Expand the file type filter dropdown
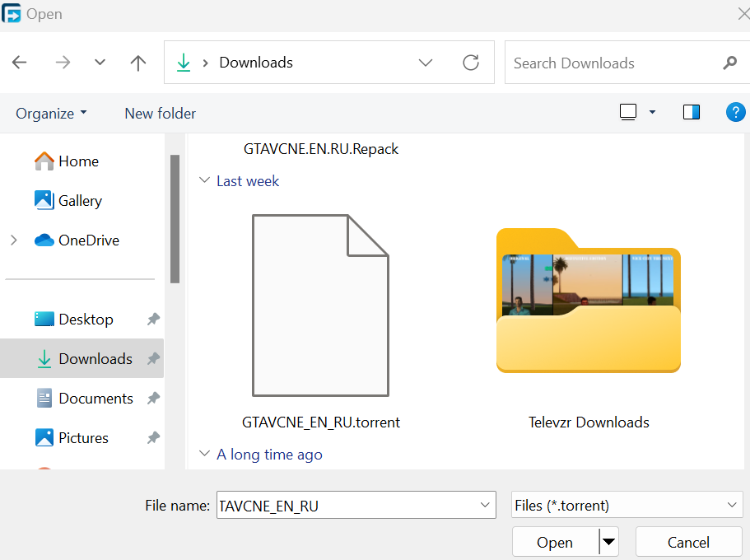The image size is (750, 560). [x=732, y=505]
